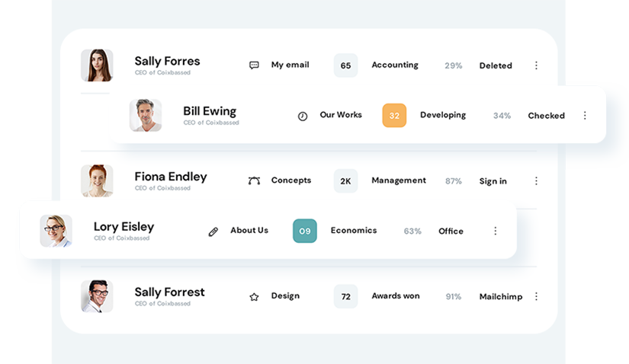Click the chat bubble icon beside My email
629x364 pixels.
[254, 65]
